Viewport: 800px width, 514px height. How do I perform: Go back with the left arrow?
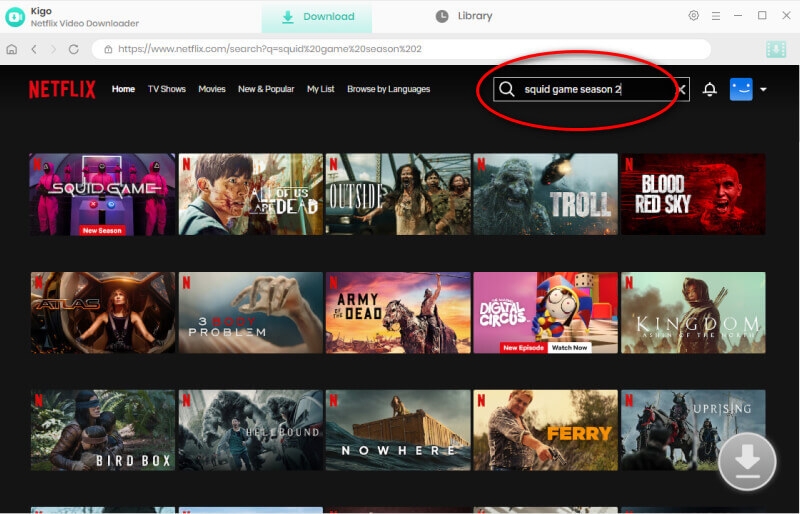(x=33, y=49)
